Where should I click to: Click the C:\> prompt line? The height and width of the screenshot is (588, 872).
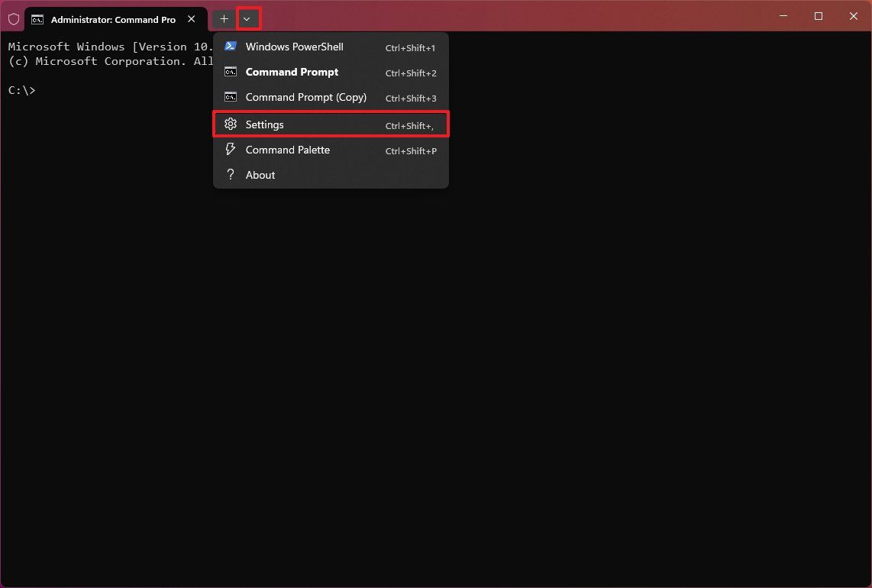pyautogui.click(x=21, y=90)
